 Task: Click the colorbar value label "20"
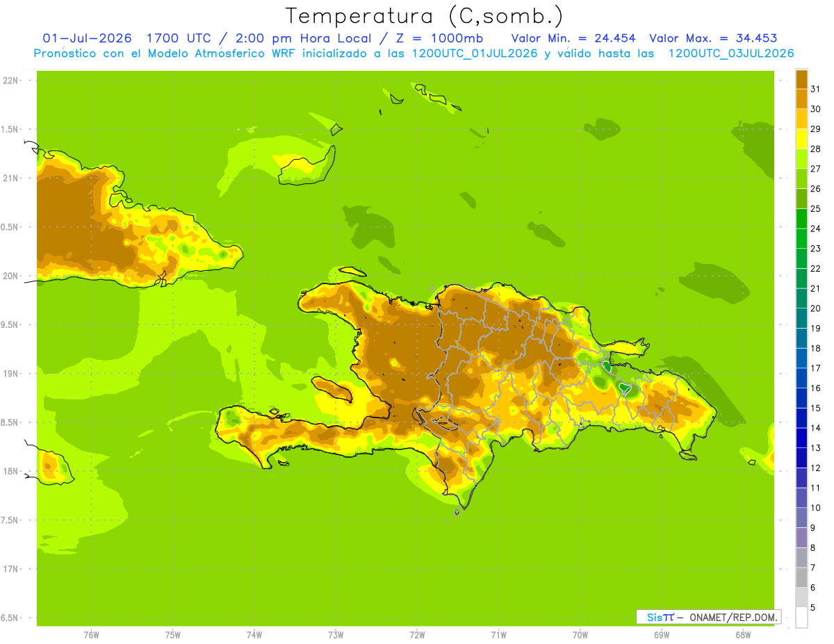(x=816, y=308)
